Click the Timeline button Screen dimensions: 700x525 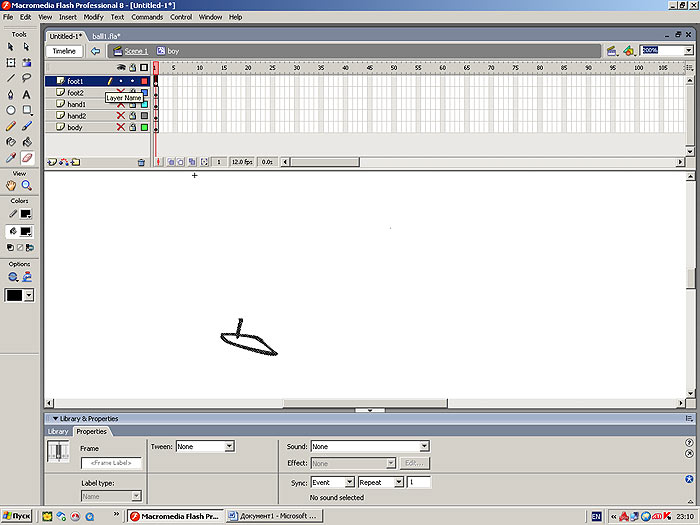click(64, 51)
